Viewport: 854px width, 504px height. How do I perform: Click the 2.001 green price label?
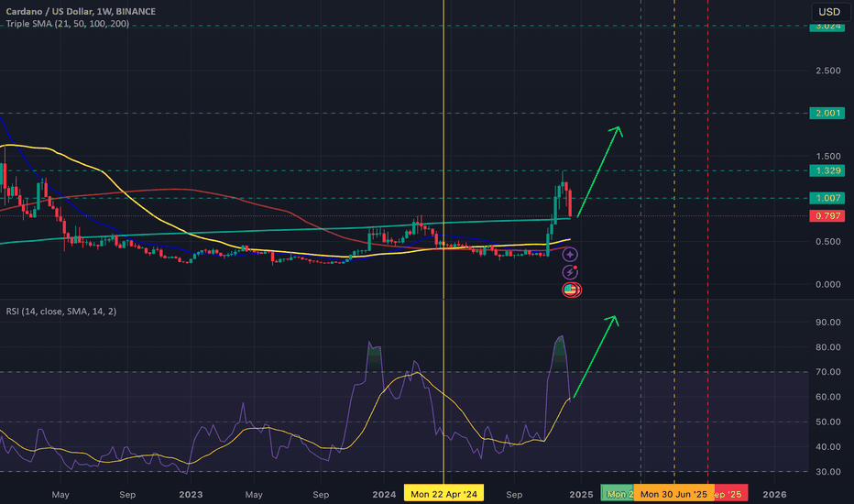click(x=827, y=113)
